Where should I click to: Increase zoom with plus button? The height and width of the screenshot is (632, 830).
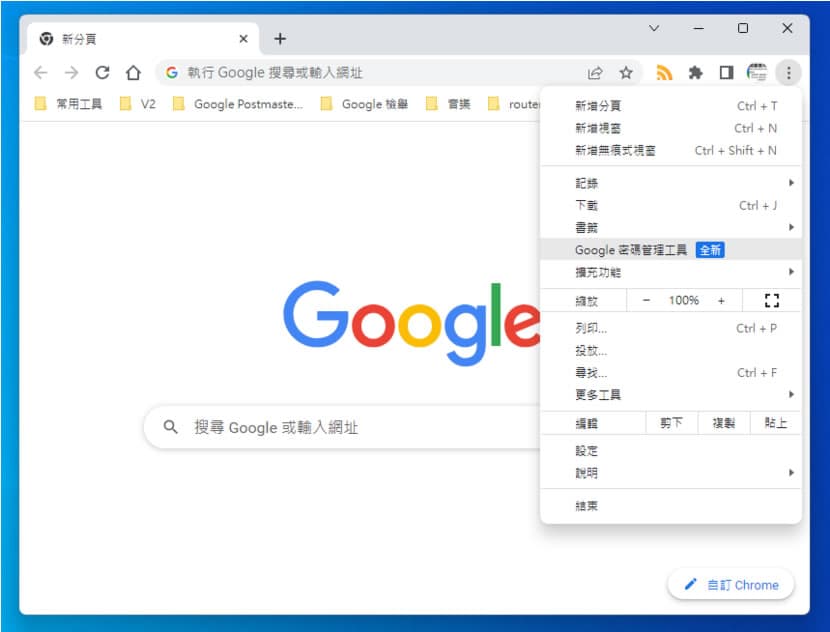click(721, 301)
